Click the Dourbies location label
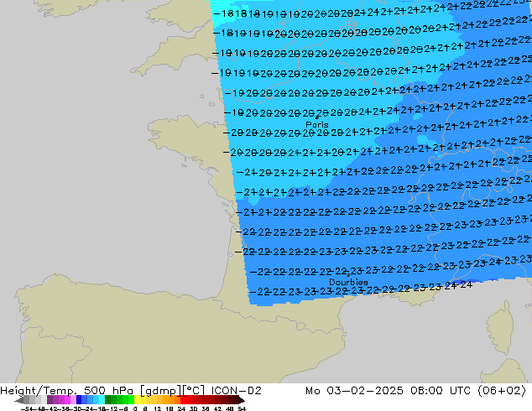Screen dimensions: 532x411 click(x=348, y=282)
